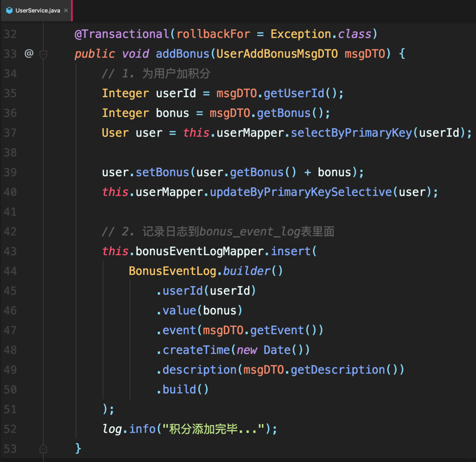
Task: Click Exception.class on line 32
Action: pos(321,34)
